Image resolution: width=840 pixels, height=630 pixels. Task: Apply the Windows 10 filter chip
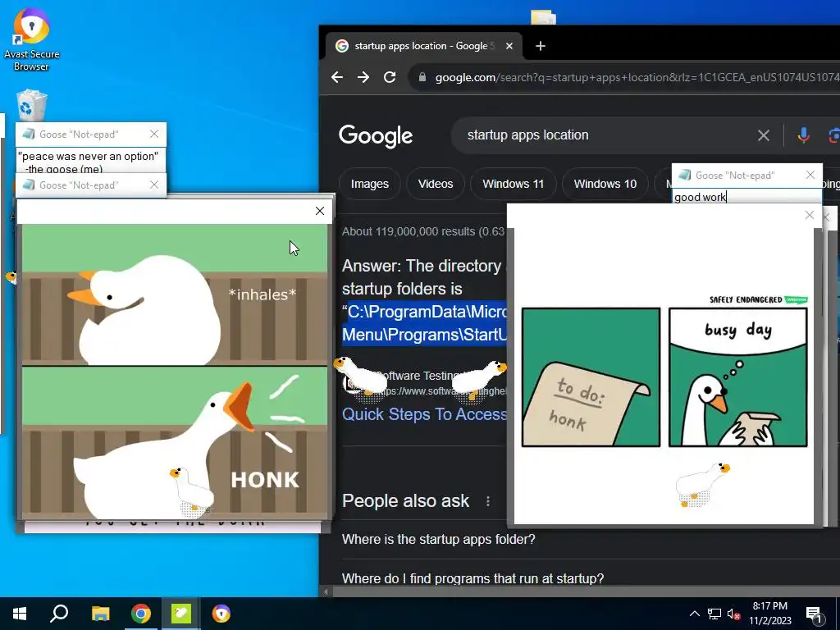[x=605, y=185]
